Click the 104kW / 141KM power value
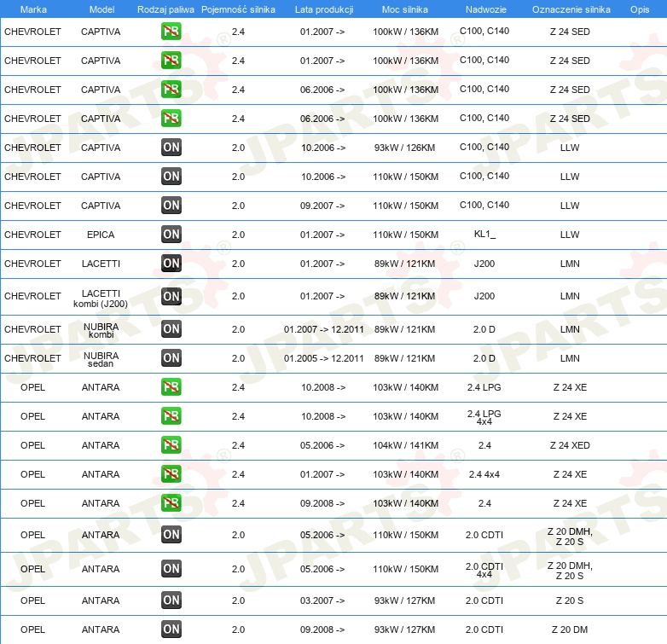Screen dimensions: 667x644 405,445
